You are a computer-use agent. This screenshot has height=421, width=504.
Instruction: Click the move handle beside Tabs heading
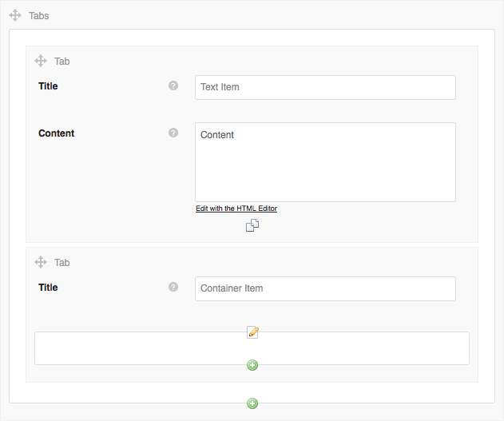15,15
